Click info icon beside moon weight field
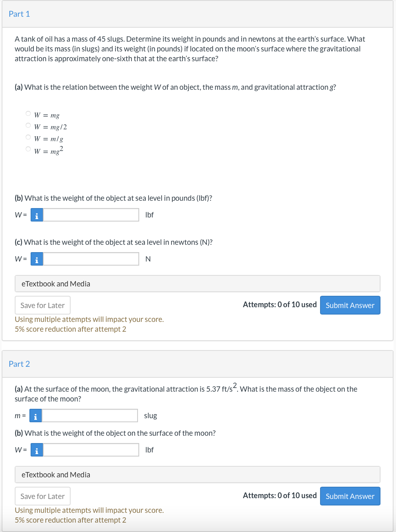 37,450
